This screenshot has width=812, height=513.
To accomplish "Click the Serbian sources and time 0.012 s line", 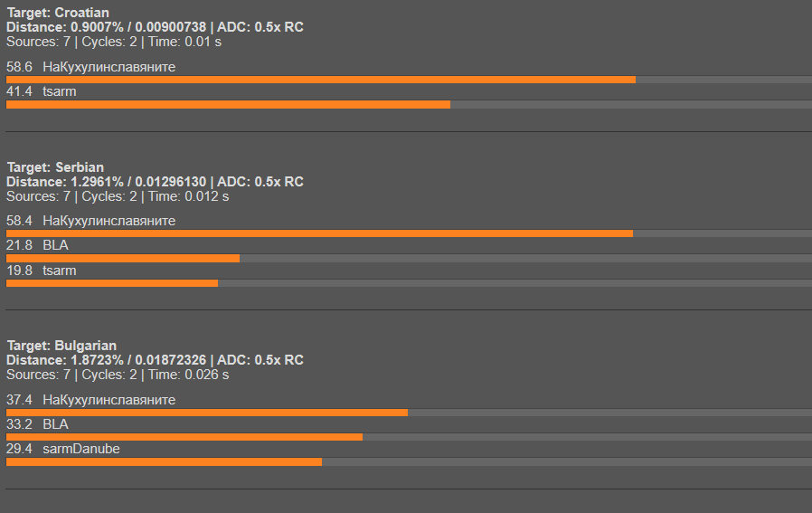I will 118,196.
